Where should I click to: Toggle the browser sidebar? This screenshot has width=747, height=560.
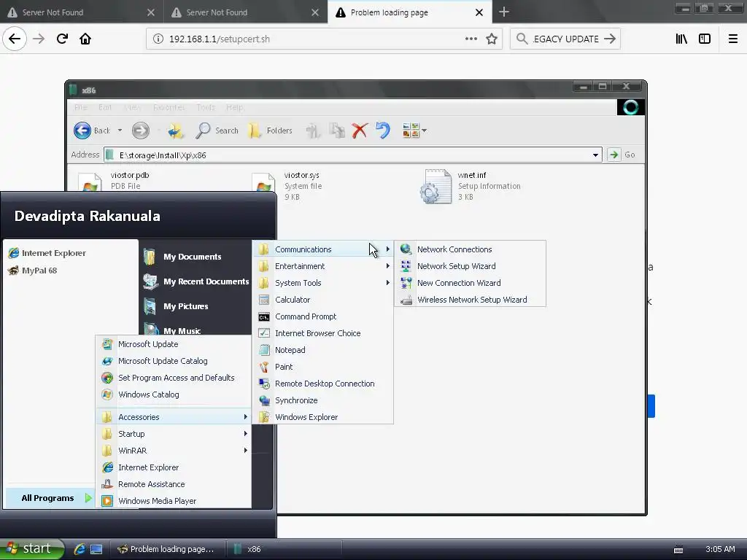click(705, 39)
